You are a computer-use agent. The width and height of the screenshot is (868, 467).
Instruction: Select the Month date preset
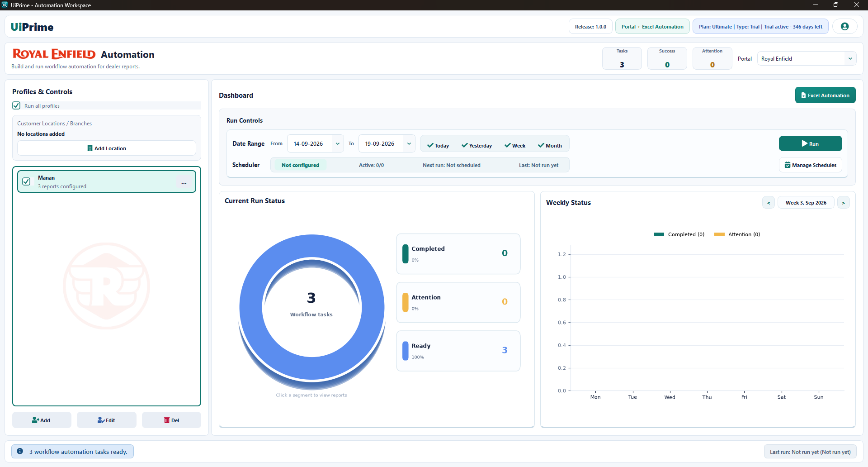pos(550,145)
